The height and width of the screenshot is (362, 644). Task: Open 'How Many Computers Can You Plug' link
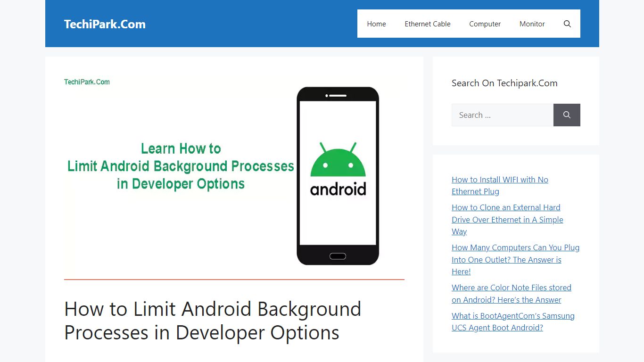tap(515, 260)
